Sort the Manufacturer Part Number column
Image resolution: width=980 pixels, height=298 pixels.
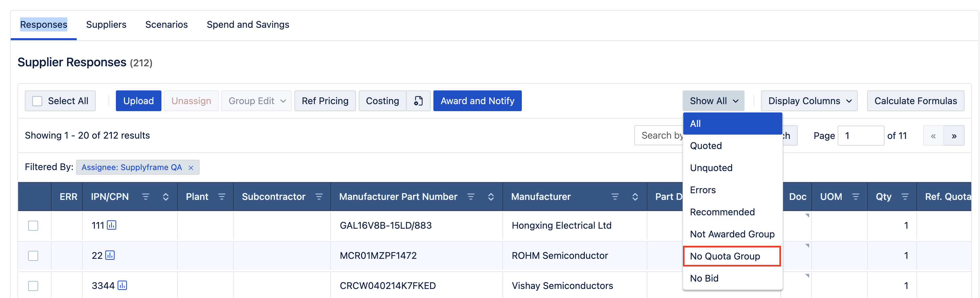click(491, 197)
